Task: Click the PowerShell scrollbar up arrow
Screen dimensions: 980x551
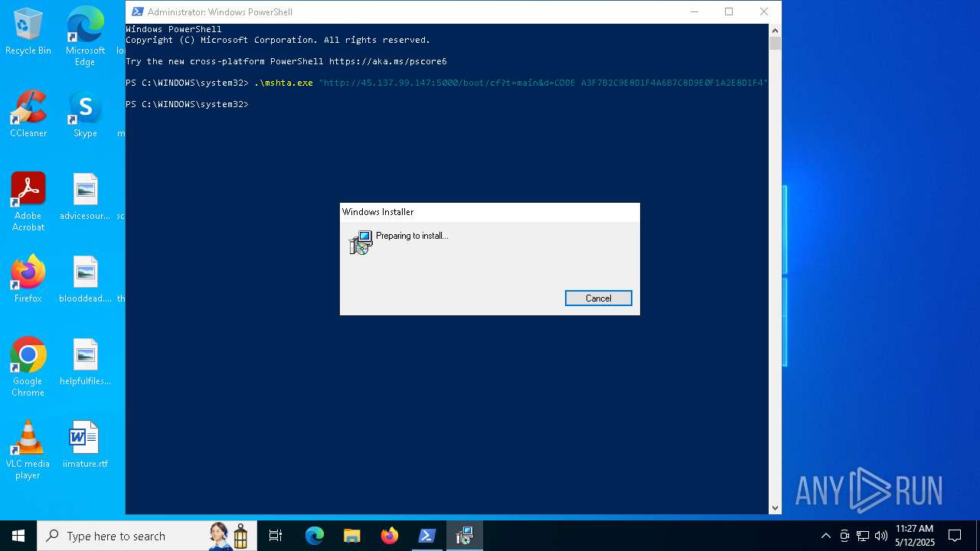Action: click(x=775, y=31)
